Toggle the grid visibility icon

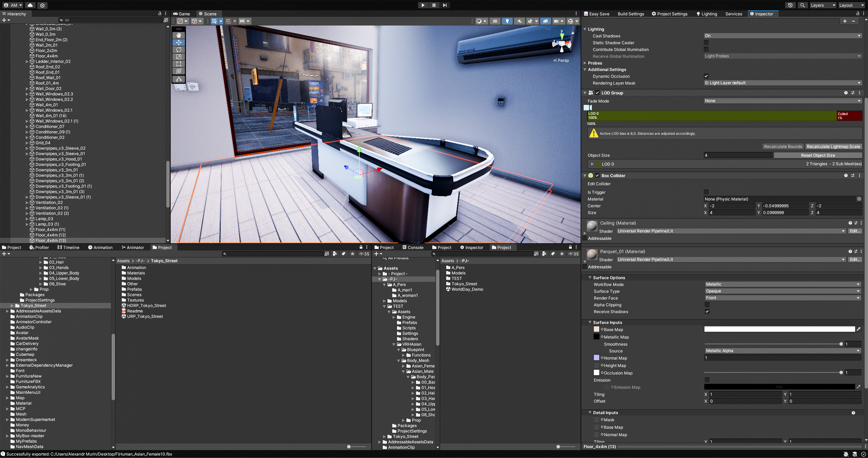click(x=214, y=21)
